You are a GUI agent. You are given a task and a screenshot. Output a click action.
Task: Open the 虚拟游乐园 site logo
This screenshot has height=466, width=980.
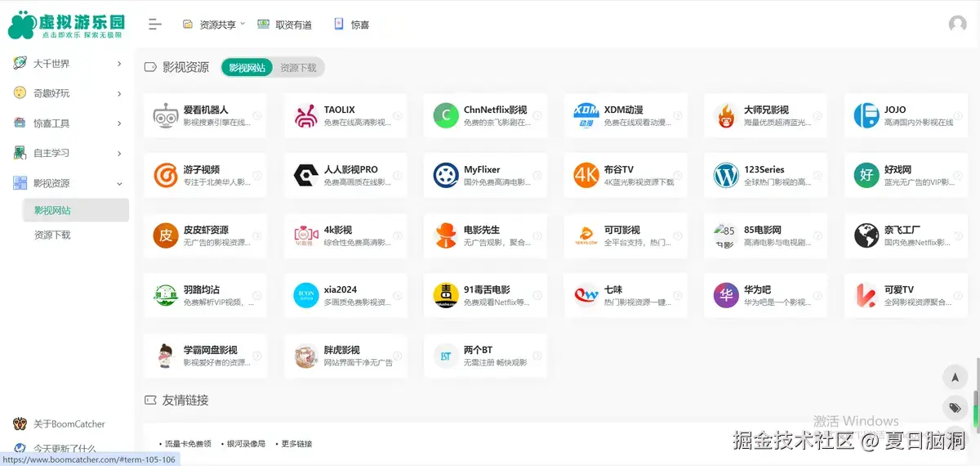pos(66,25)
